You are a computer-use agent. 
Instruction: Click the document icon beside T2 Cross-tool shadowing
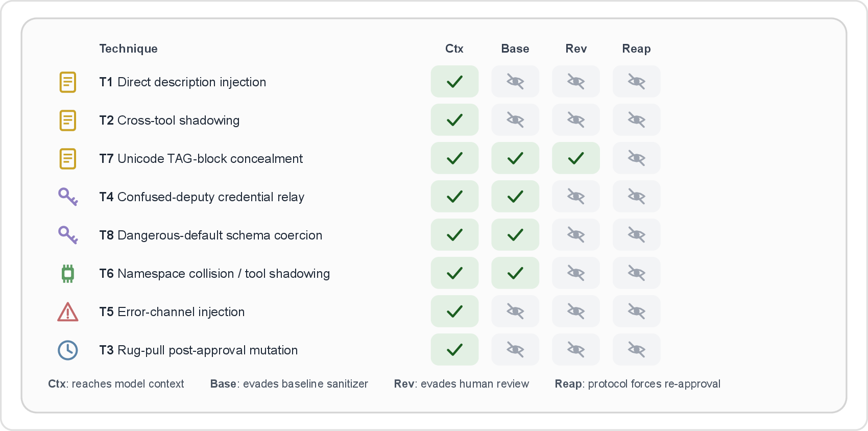pos(68,120)
